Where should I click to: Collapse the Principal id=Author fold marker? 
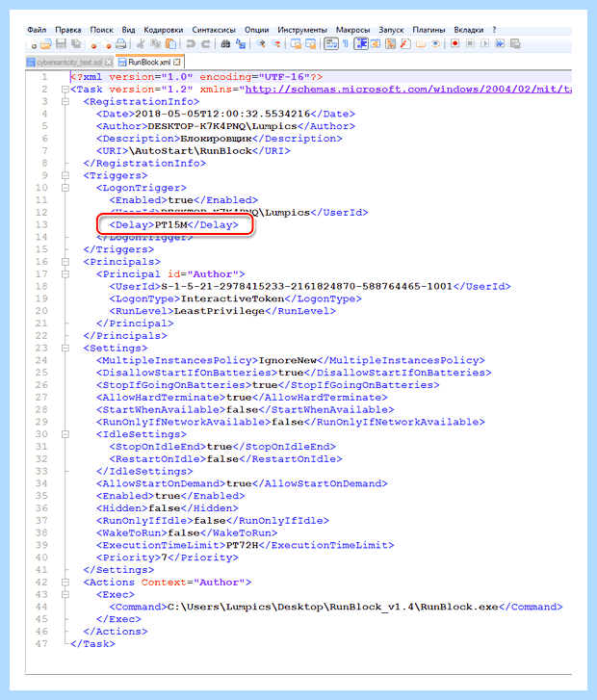(65, 274)
